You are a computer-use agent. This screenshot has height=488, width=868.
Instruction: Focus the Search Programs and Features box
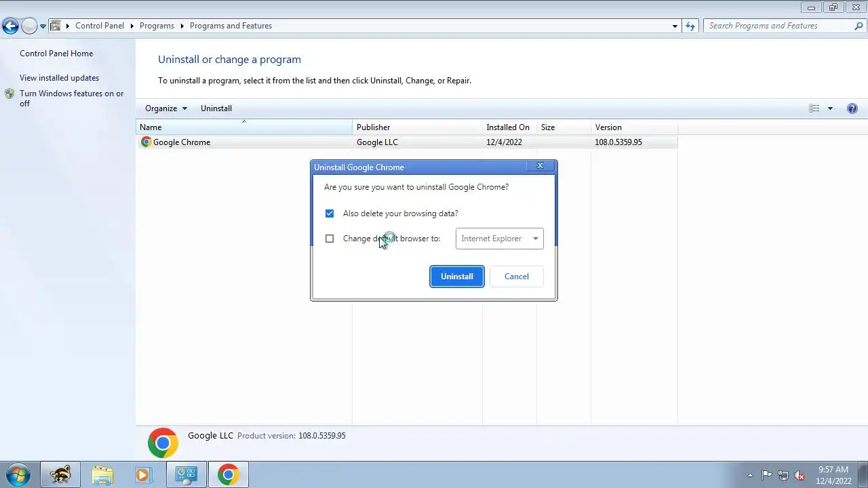778,26
